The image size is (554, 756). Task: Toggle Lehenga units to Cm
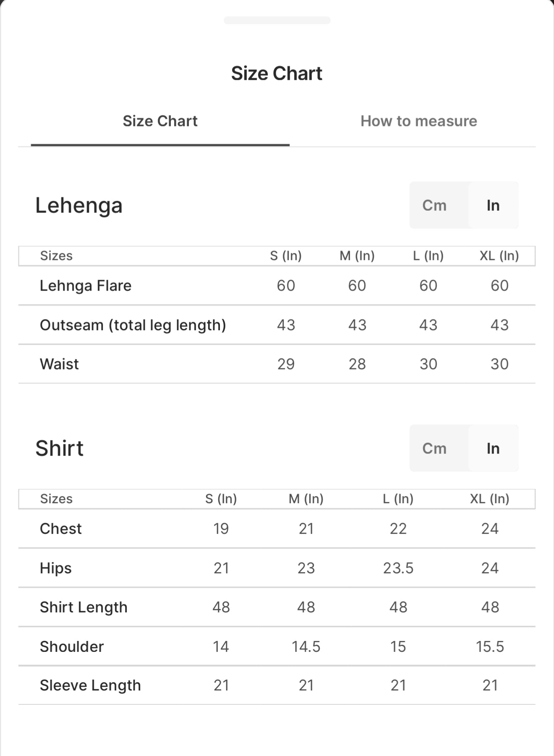pyautogui.click(x=434, y=205)
